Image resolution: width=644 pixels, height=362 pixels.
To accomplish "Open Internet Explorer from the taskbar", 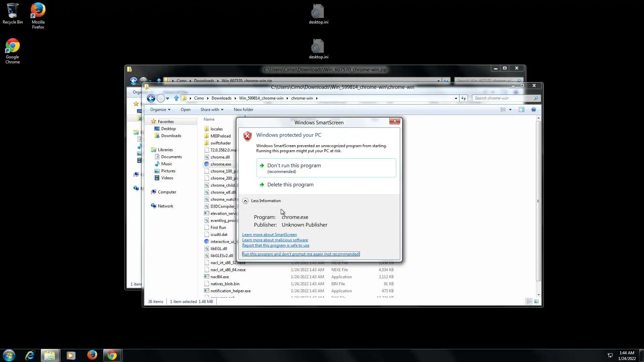I will pos(30,355).
